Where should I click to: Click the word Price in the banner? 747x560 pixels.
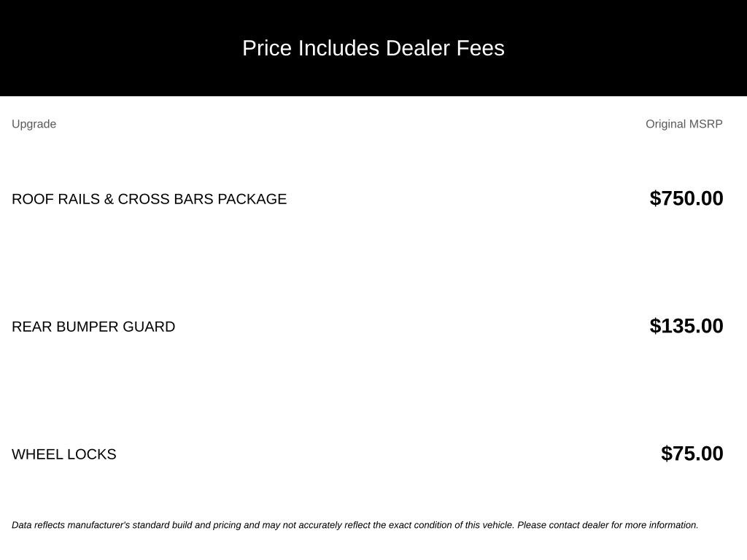[267, 48]
